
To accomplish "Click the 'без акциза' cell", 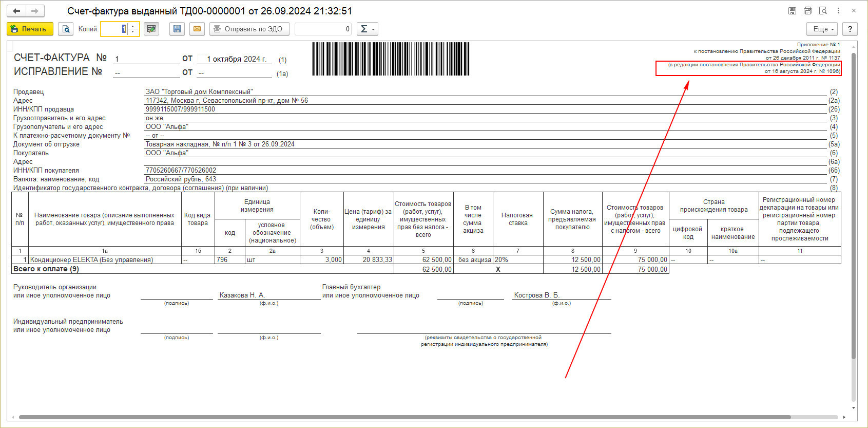I will point(473,260).
